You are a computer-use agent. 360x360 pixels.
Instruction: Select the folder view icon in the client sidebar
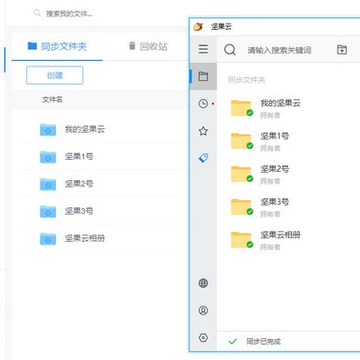coord(203,76)
